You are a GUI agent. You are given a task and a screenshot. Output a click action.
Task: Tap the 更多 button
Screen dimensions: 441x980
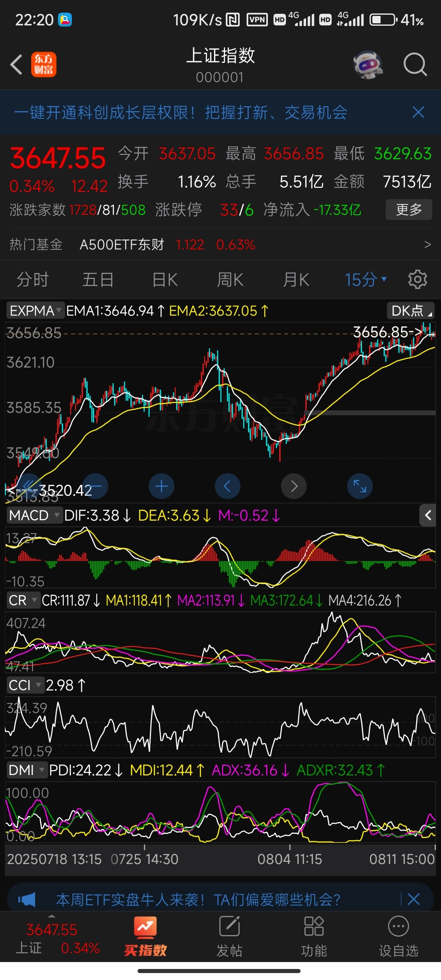(x=409, y=209)
